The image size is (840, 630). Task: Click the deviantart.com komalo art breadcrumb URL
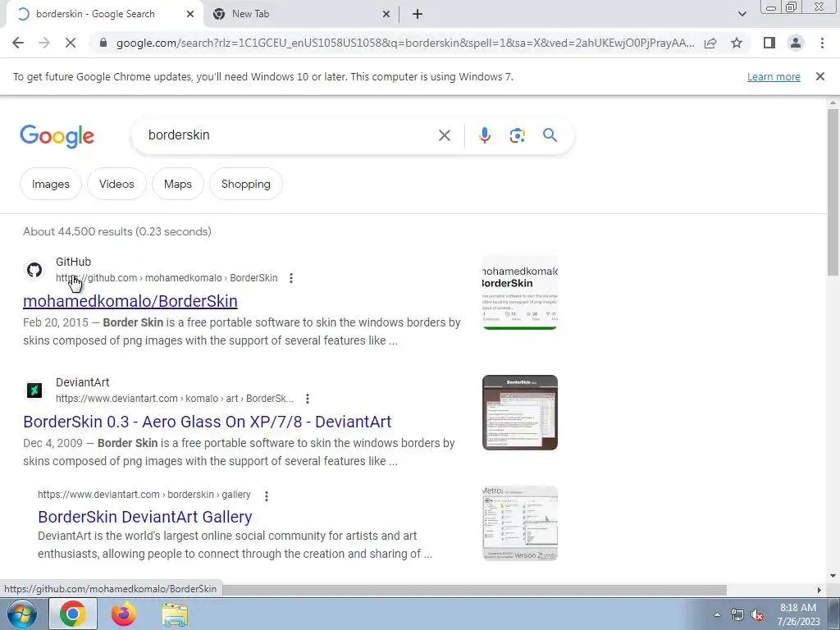tap(175, 399)
